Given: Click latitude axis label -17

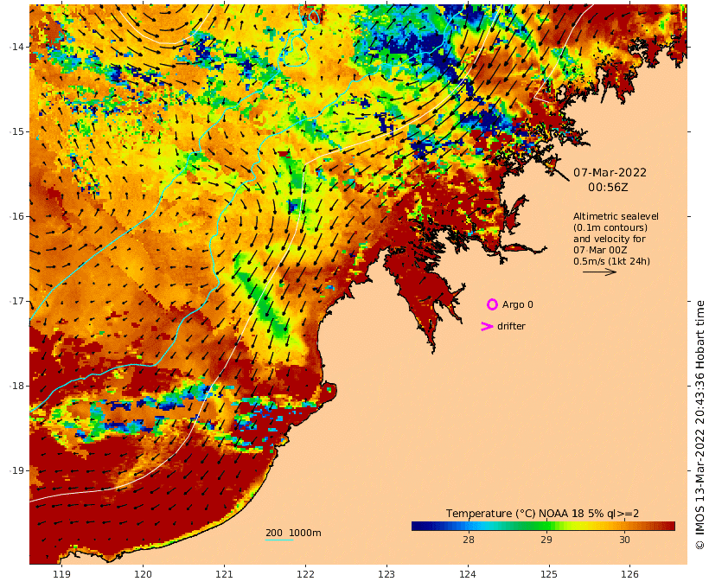Looking at the screenshot, I should click(x=16, y=301).
